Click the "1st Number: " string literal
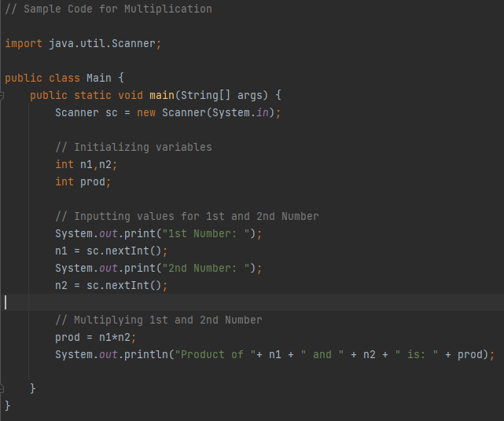The image size is (504, 421). (x=206, y=233)
